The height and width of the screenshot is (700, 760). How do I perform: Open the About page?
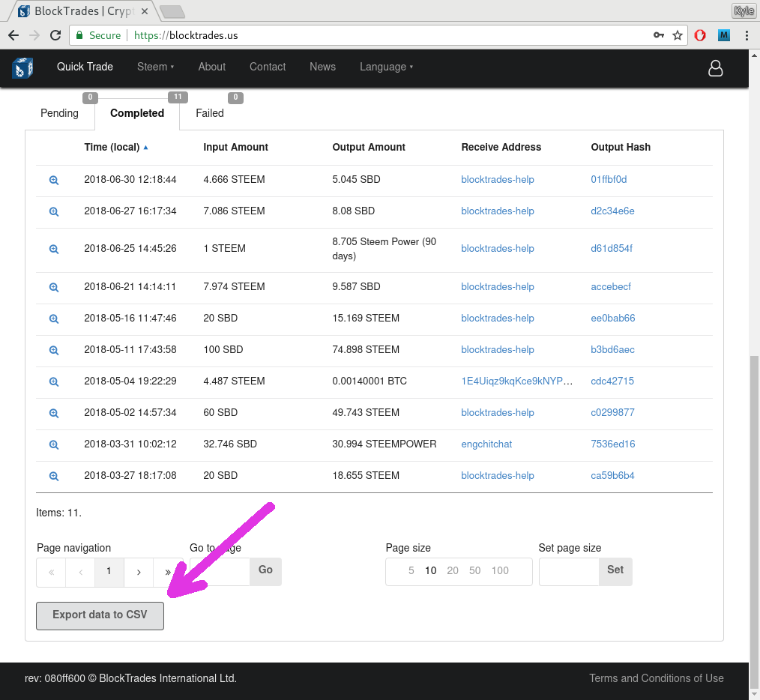coord(212,67)
